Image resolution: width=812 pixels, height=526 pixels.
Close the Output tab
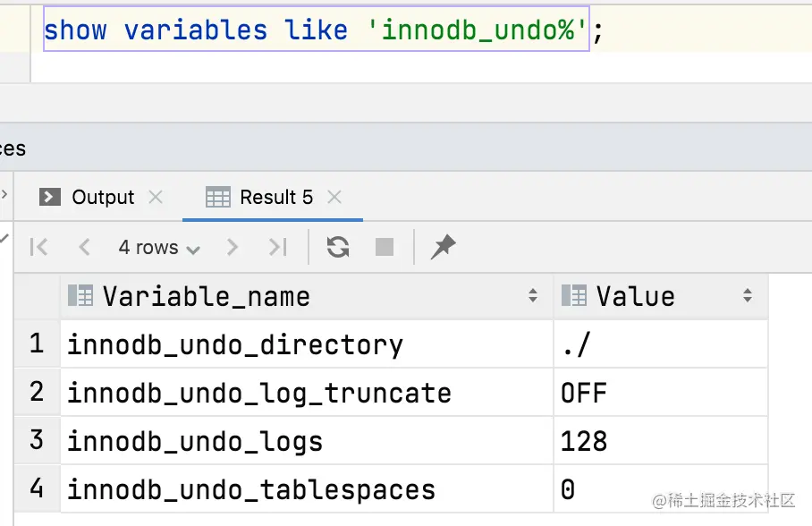point(156,197)
